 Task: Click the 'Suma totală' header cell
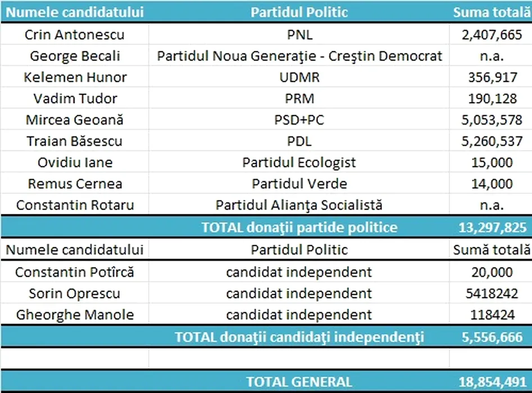[x=490, y=12]
